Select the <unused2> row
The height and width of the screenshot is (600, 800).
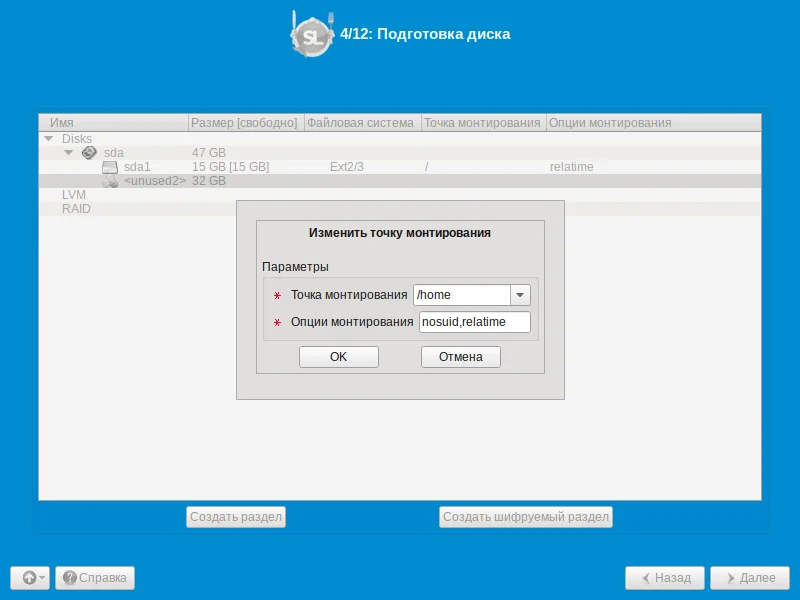pos(400,181)
